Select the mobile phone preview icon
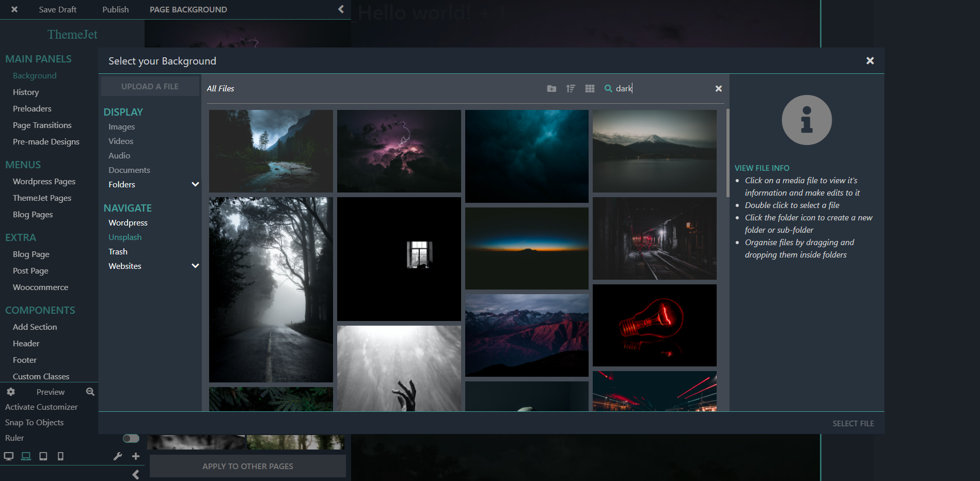The image size is (980, 481). [x=60, y=456]
